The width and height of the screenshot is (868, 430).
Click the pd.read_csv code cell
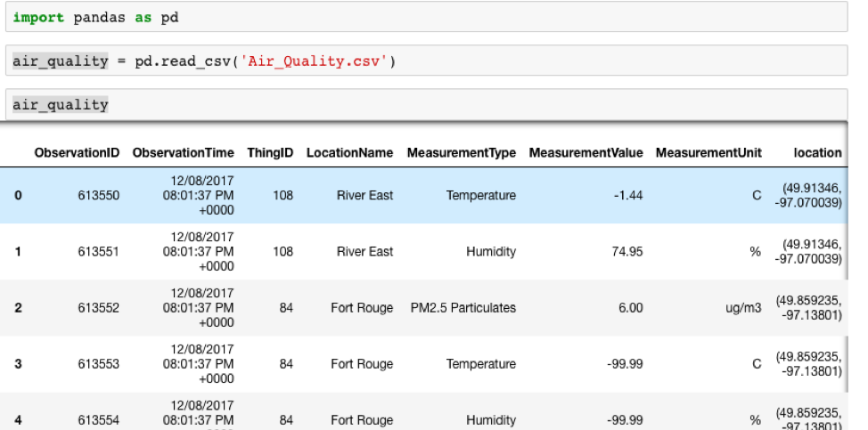(426, 61)
